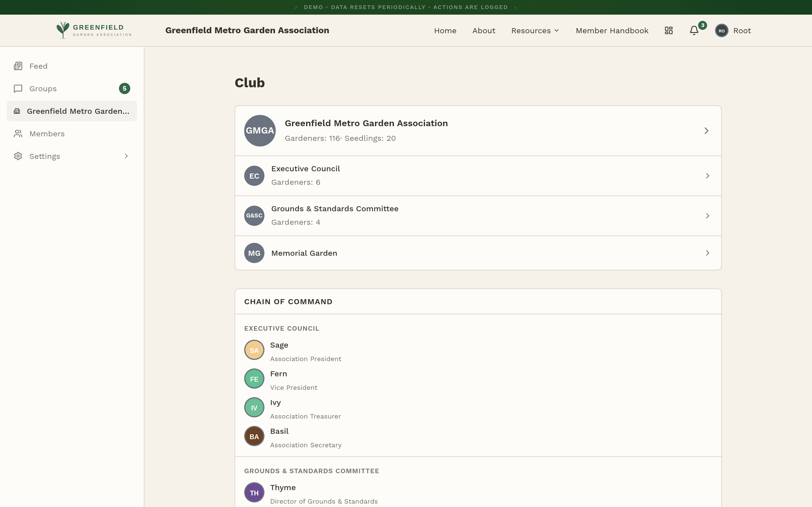812x507 pixels.
Task: Click the Greenfield leaf logo
Action: click(x=63, y=30)
